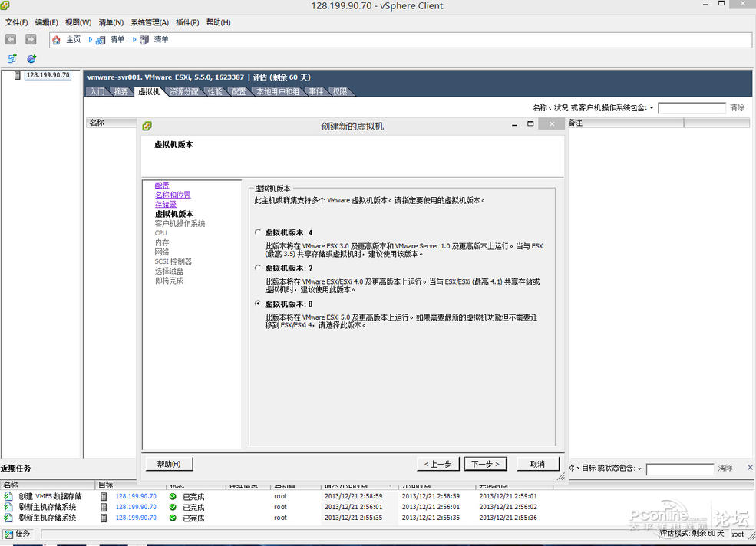Select 虚拟机版本: 8 radio button
Image resolution: width=756 pixels, height=546 pixels.
pos(258,304)
